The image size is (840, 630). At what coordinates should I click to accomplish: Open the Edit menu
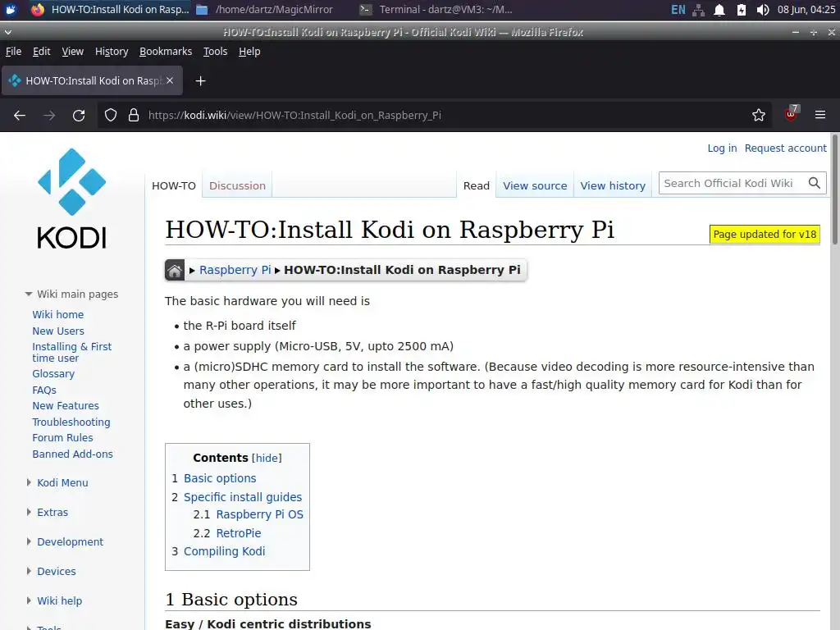(x=41, y=52)
